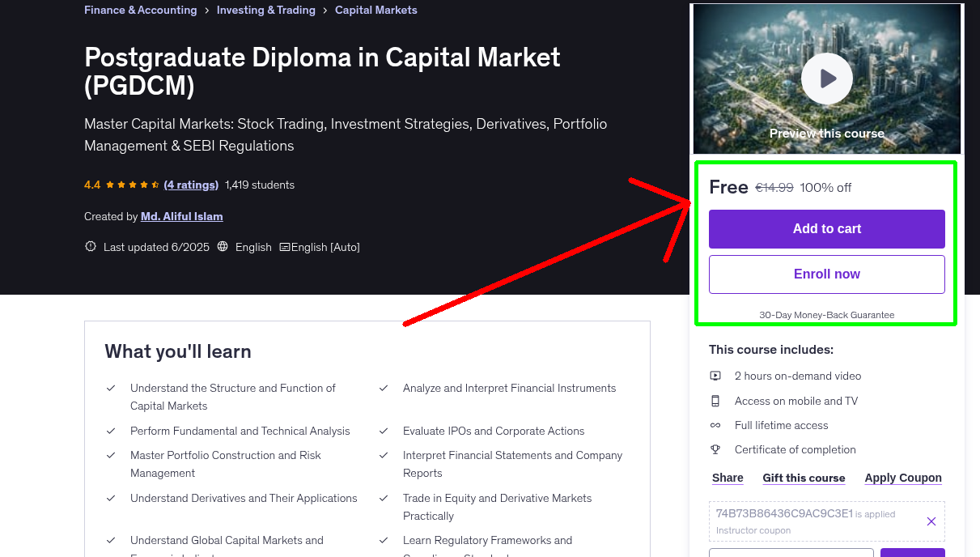Image resolution: width=980 pixels, height=557 pixels.
Task: Click the clock icon beside Last updated
Action: pos(90,246)
